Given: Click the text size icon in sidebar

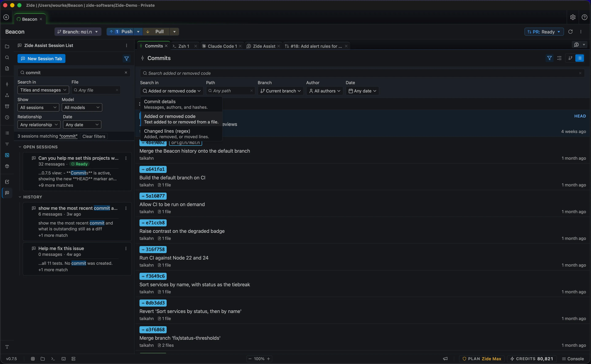Looking at the screenshot, I should coord(7,347).
